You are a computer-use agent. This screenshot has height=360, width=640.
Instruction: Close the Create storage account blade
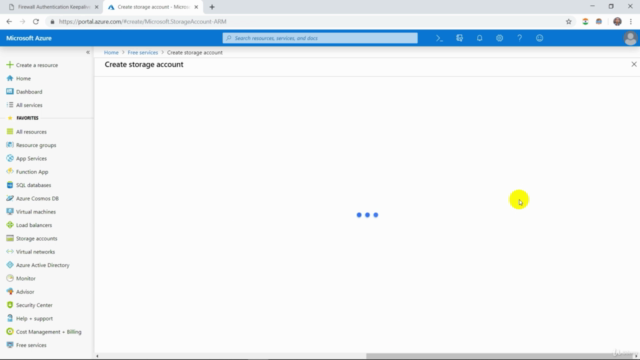tap(633, 64)
